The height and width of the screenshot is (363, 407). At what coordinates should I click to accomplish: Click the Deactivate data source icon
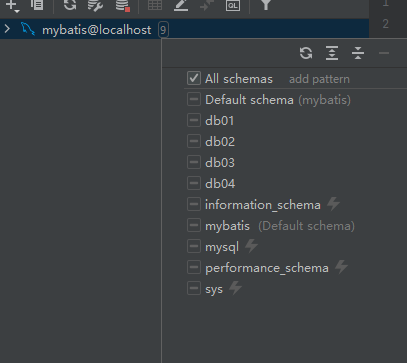coord(122,5)
